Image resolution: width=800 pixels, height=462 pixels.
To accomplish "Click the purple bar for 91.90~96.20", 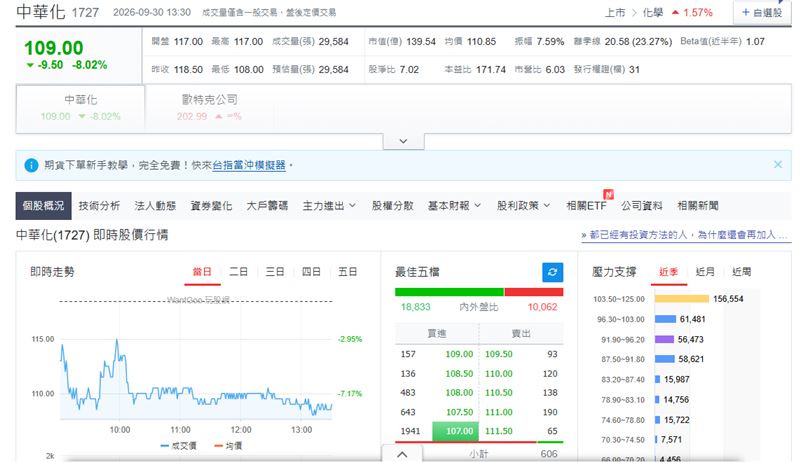I will click(664, 339).
